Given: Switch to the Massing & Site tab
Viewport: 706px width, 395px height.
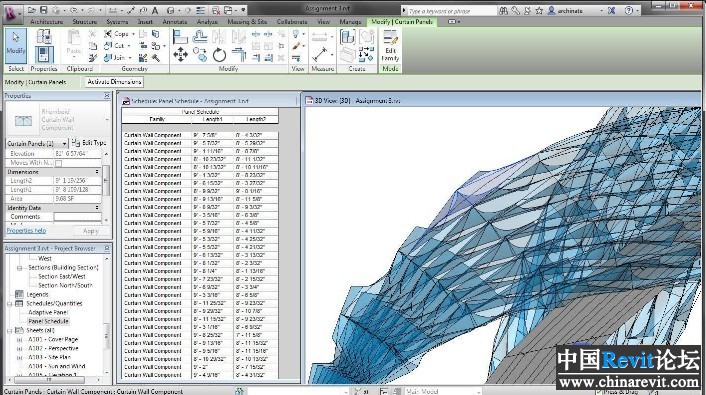Looking at the screenshot, I should [247, 22].
